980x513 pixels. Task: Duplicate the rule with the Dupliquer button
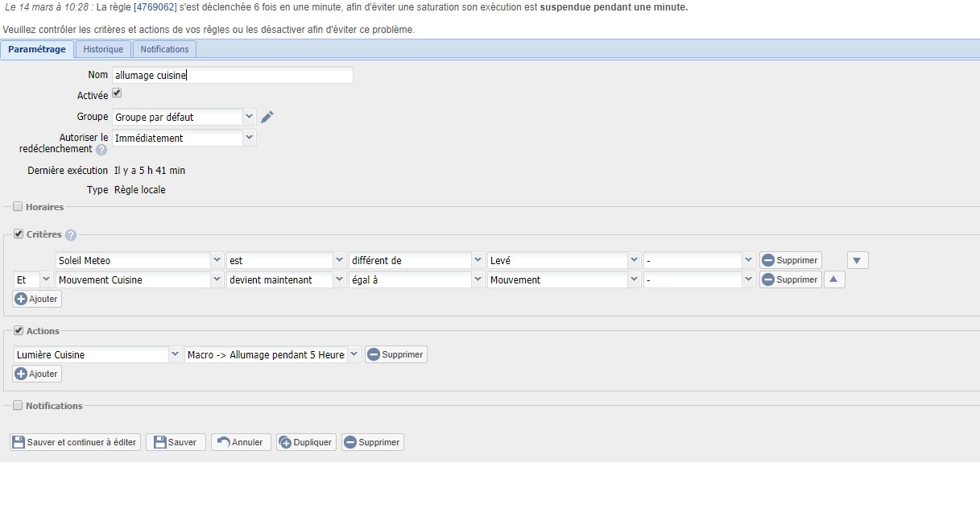pos(306,442)
